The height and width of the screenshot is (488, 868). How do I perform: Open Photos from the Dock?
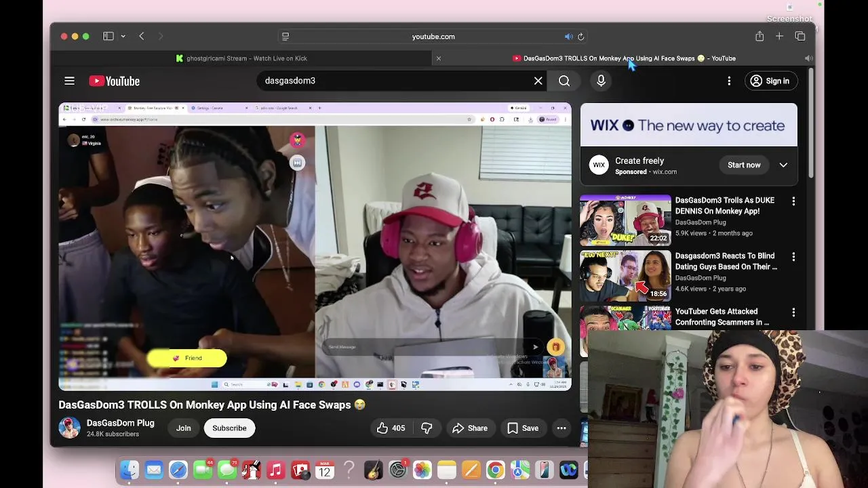click(422, 470)
